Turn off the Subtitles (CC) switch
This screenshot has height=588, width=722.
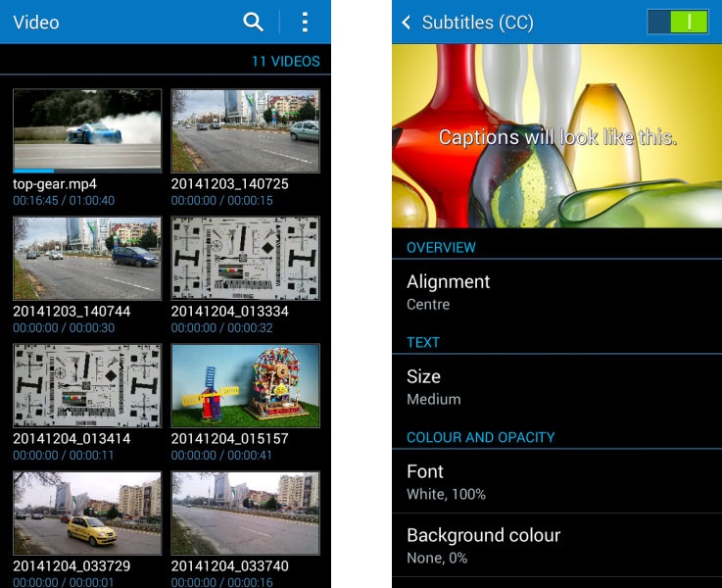tap(677, 22)
